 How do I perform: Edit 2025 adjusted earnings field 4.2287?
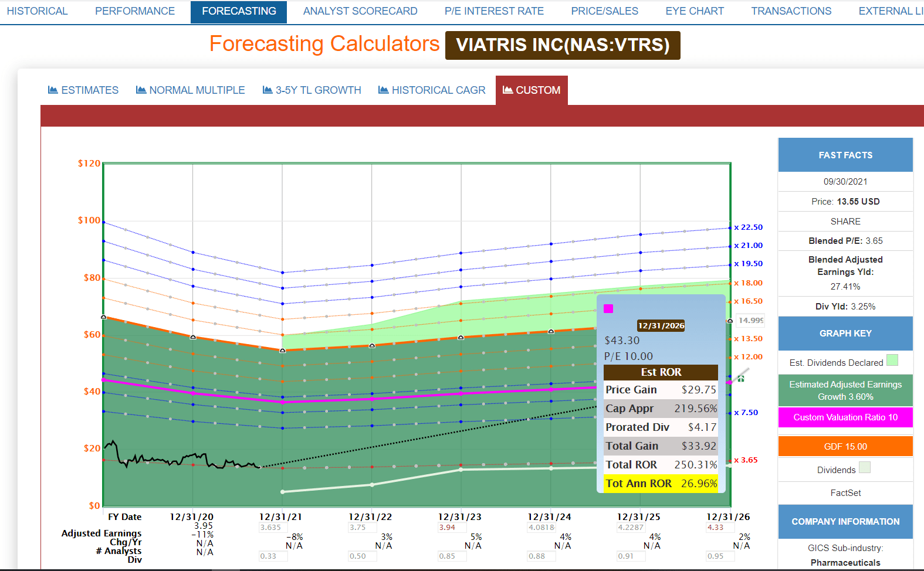coord(631,528)
